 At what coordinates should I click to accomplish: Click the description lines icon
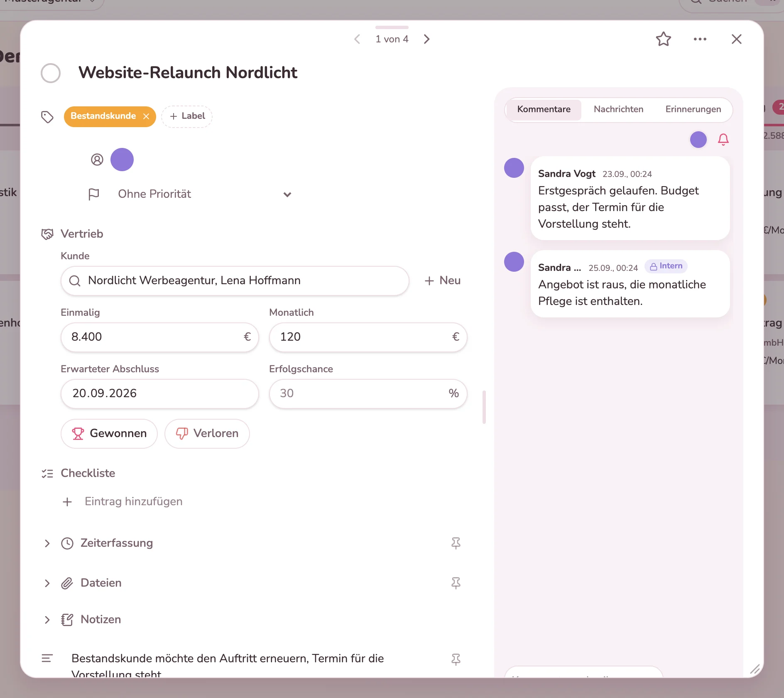[x=47, y=659]
